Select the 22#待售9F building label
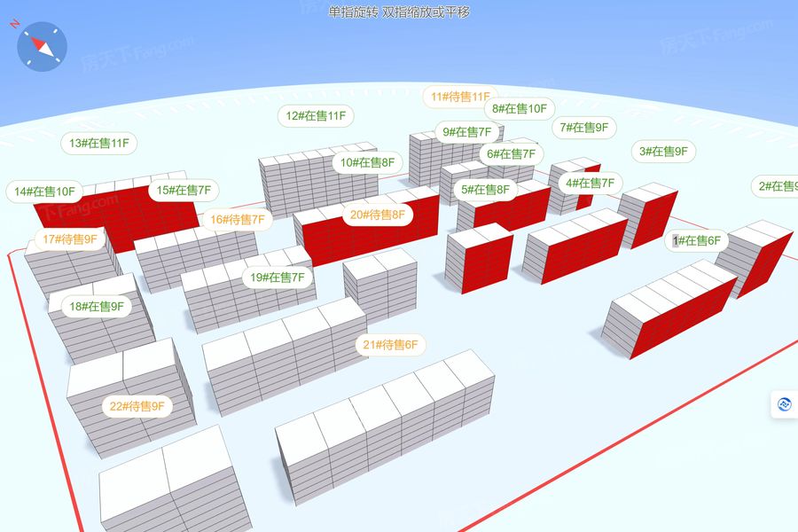 137,406
